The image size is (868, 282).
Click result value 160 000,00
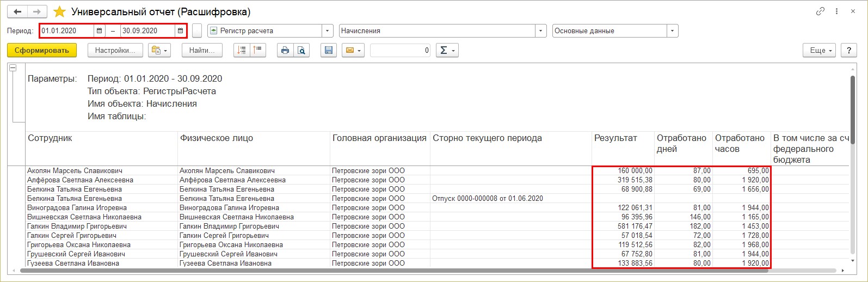pos(623,171)
